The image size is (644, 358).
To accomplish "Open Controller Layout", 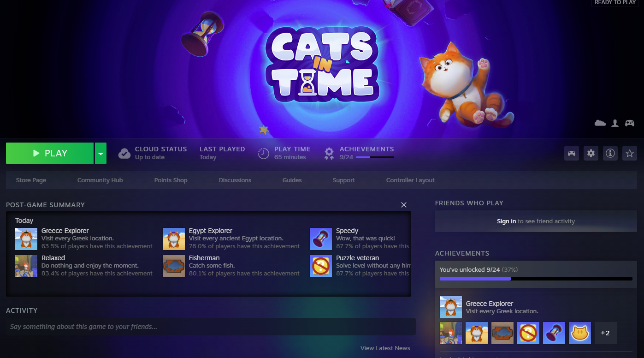I will [x=410, y=180].
